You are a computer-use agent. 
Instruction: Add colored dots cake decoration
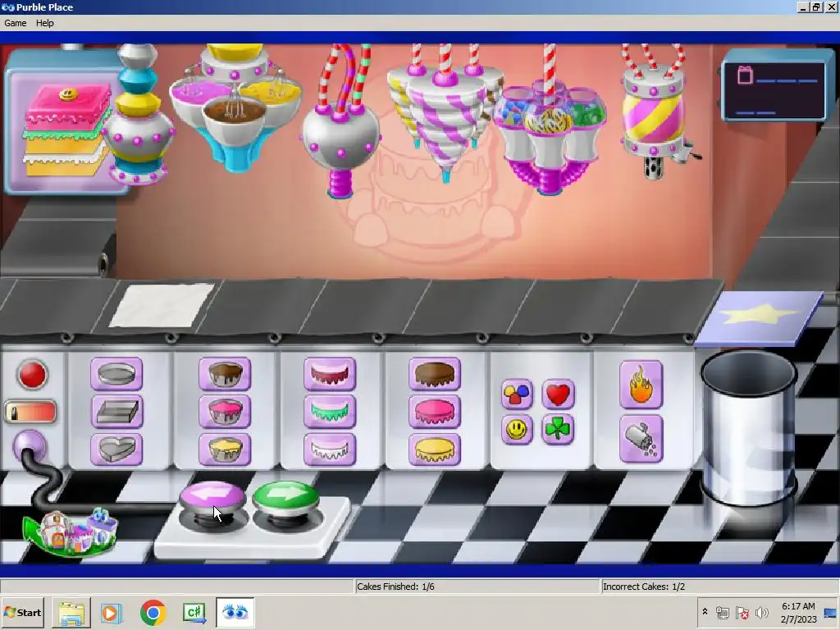(x=517, y=395)
